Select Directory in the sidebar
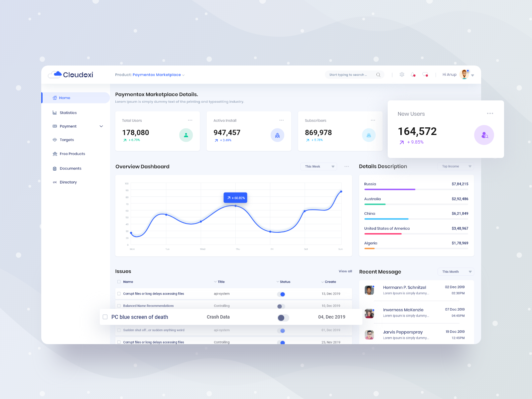The image size is (532, 399). [68, 182]
